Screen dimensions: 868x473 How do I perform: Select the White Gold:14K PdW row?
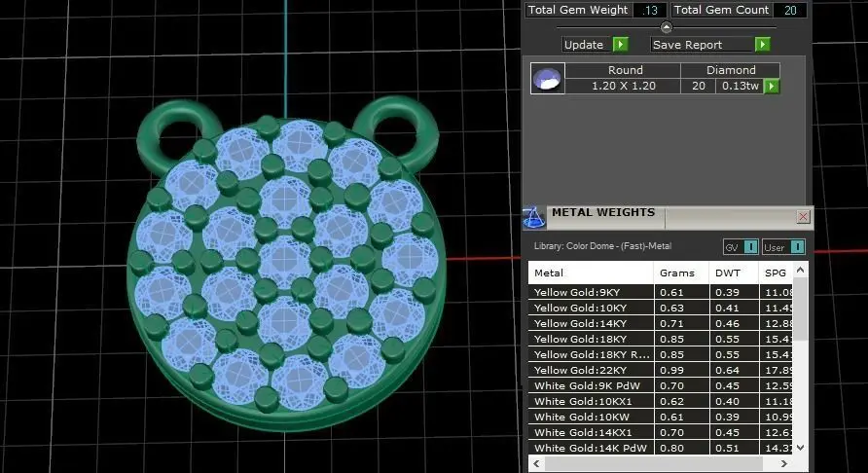[661, 448]
